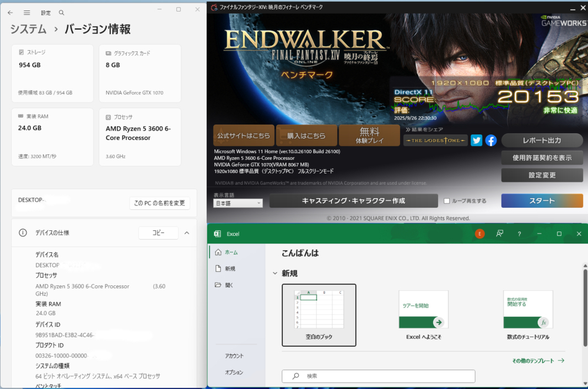
Task: Open the 表示言語 language dropdown
Action: 238,203
